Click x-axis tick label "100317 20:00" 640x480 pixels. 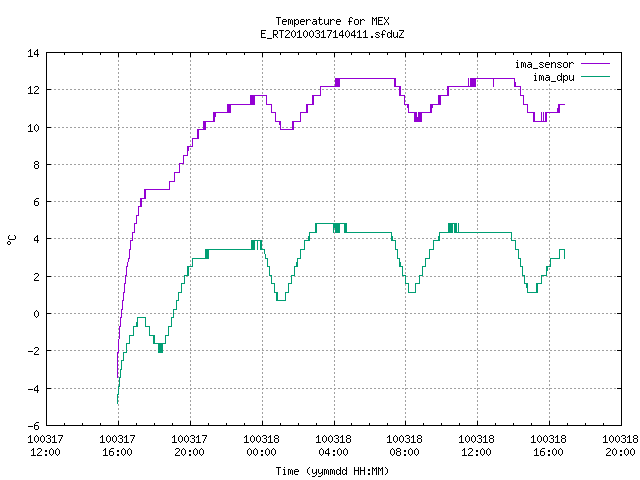pos(189,445)
